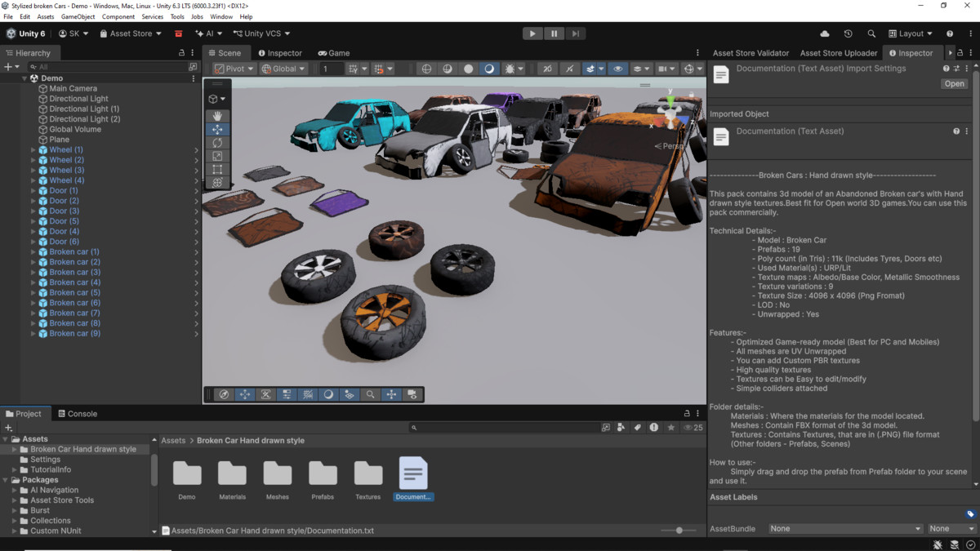The height and width of the screenshot is (551, 980).
Task: Click search by type icon in Project
Action: (x=621, y=427)
